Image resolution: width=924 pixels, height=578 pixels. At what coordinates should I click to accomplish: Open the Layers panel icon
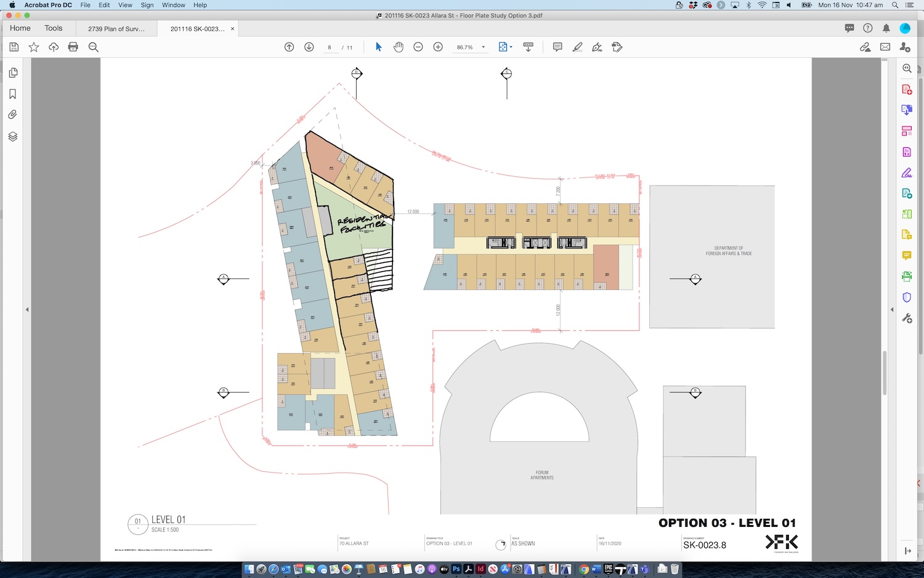click(x=13, y=136)
